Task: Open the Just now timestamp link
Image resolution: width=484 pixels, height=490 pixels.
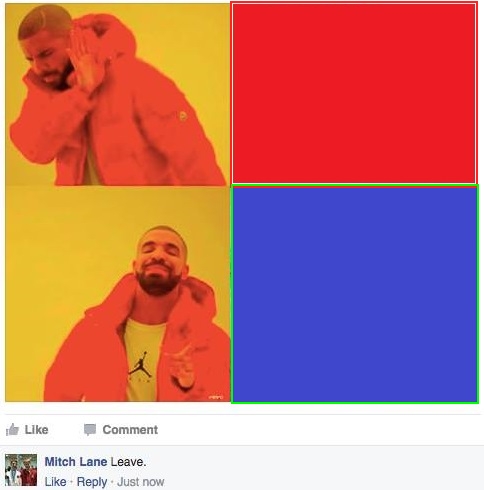Action: coord(141,482)
